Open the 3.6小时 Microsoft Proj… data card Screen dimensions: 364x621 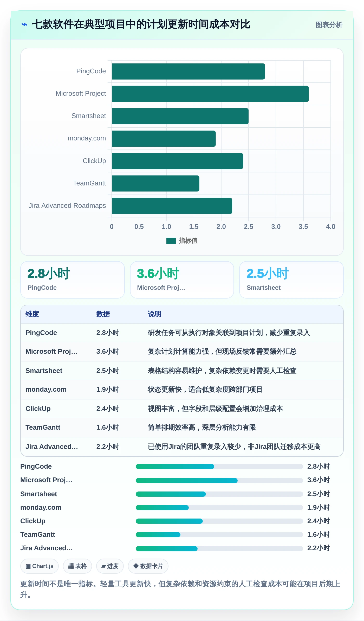pyautogui.click(x=182, y=280)
